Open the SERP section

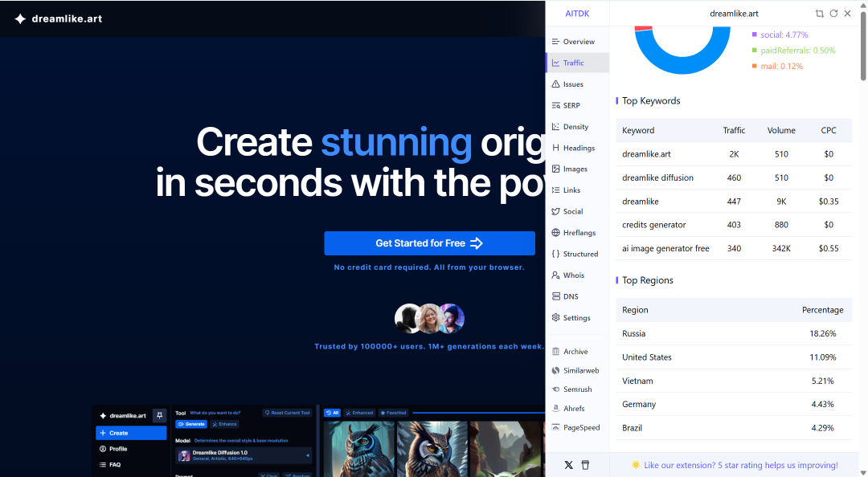pos(577,105)
